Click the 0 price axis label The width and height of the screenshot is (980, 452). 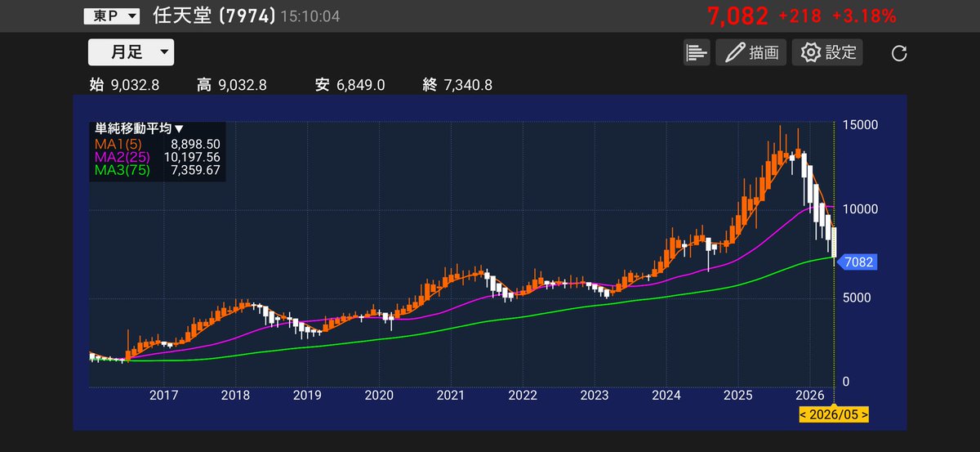click(846, 382)
